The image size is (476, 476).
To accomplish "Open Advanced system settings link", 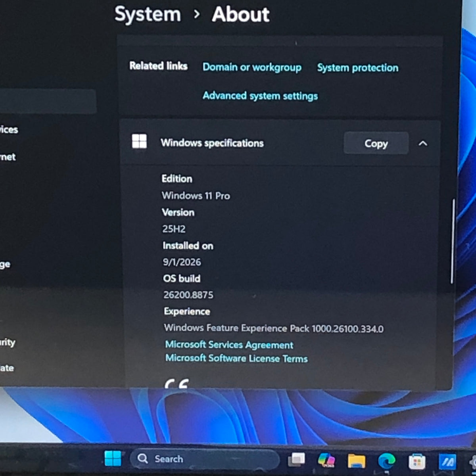I will pyautogui.click(x=260, y=96).
